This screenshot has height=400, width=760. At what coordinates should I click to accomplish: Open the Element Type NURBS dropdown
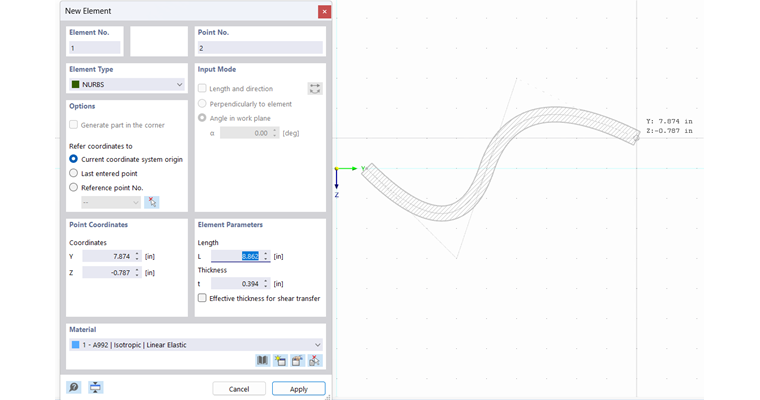click(x=127, y=84)
